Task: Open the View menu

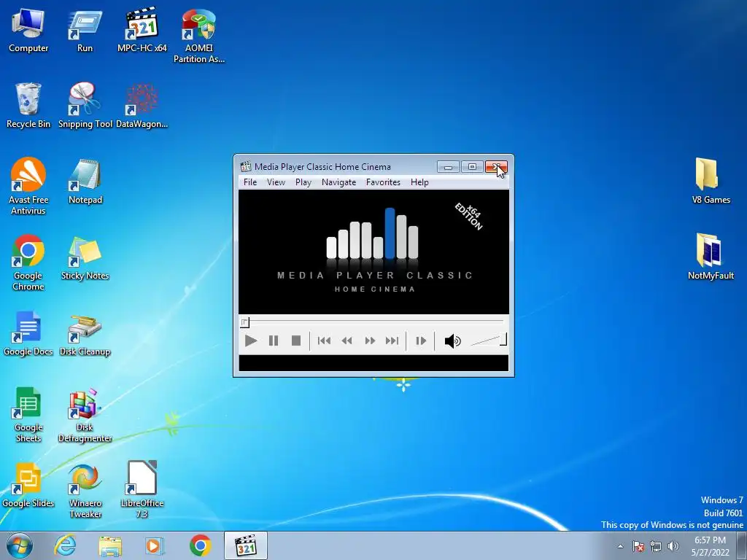Action: (276, 182)
